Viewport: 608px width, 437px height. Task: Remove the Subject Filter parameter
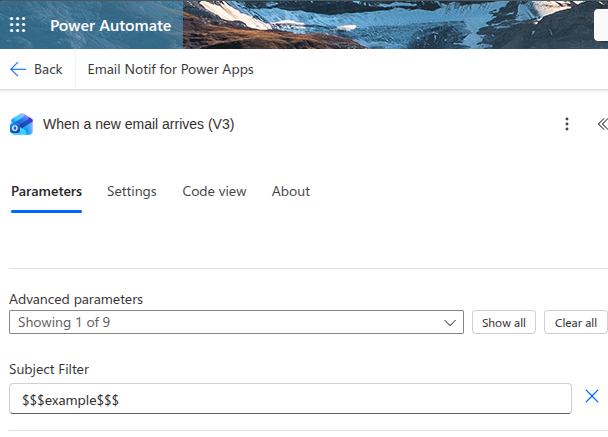click(x=591, y=397)
